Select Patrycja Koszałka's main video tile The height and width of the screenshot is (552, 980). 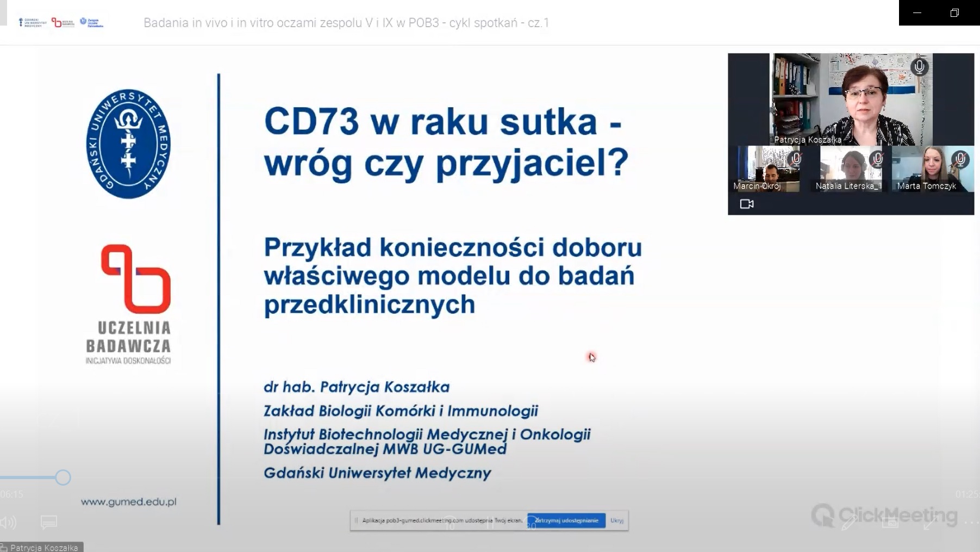click(851, 99)
